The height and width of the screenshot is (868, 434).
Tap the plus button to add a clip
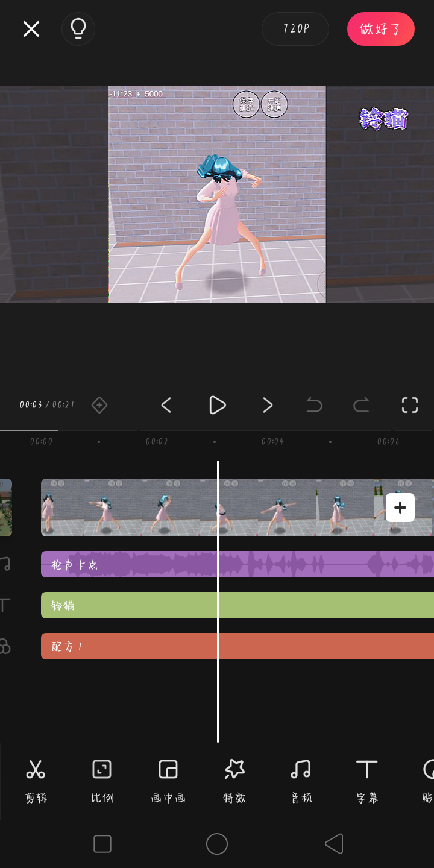coord(400,508)
